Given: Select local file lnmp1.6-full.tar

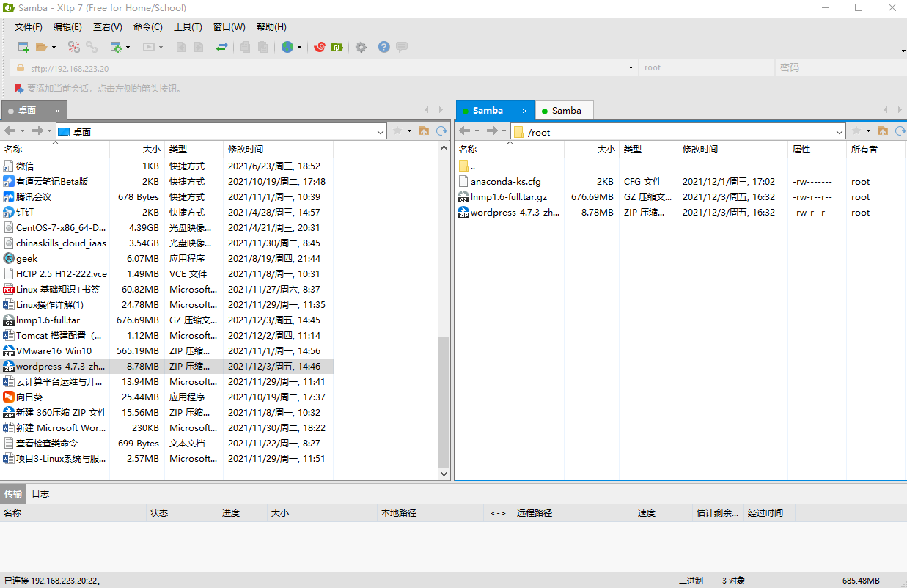Looking at the screenshot, I should [x=48, y=320].
